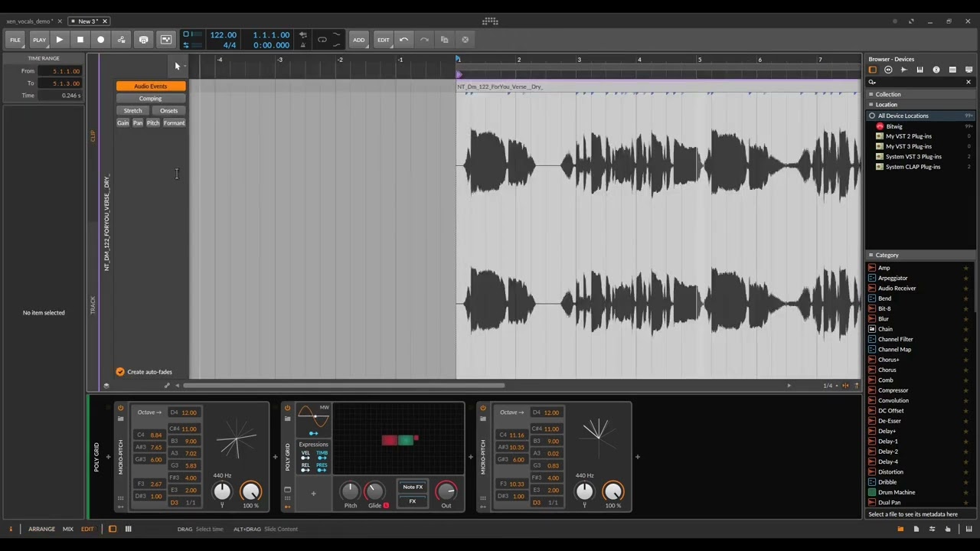Switch to the xen_vocals_demo project tab
Viewport: 980px width, 551px height.
coord(29,21)
